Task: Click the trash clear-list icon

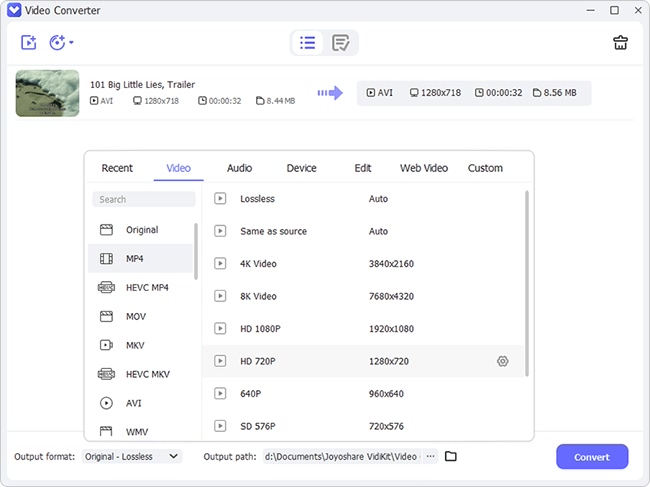Action: pos(620,42)
